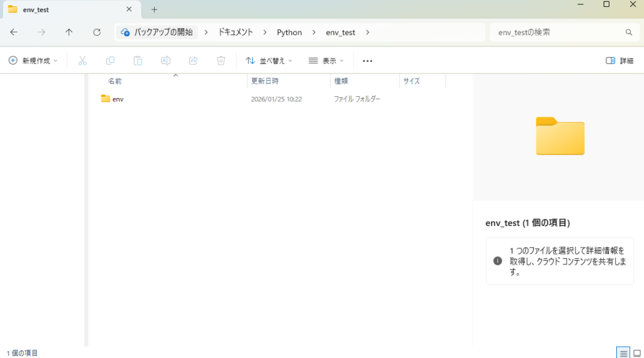Click the Paste clipboard icon
The image size is (644, 358).
(138, 61)
